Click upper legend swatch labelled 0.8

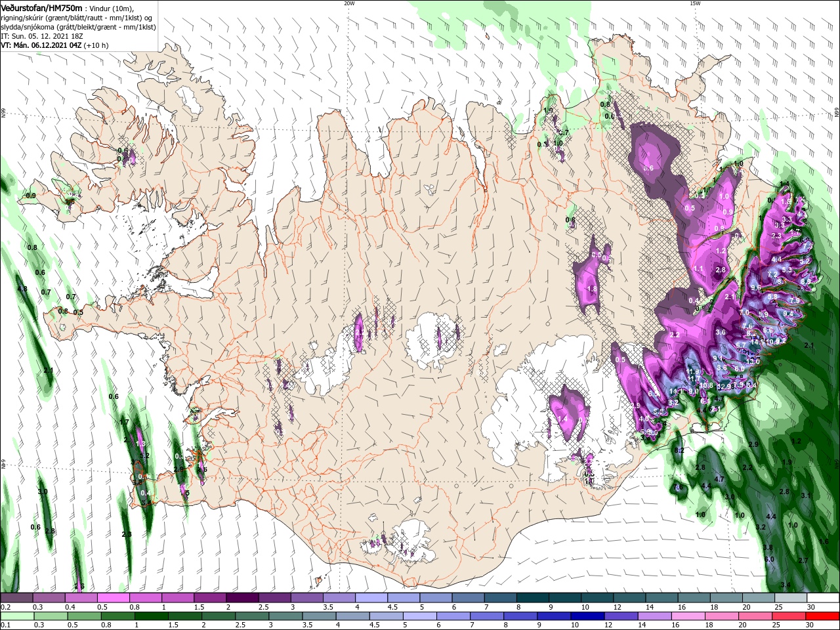point(145,598)
